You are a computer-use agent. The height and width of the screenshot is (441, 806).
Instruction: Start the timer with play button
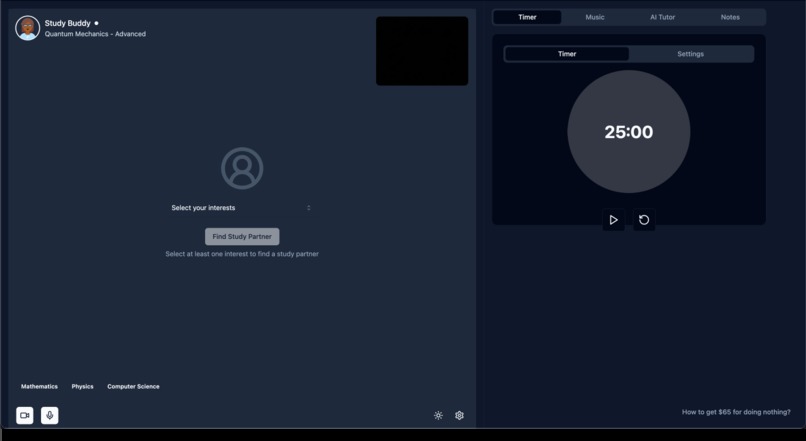coord(613,220)
